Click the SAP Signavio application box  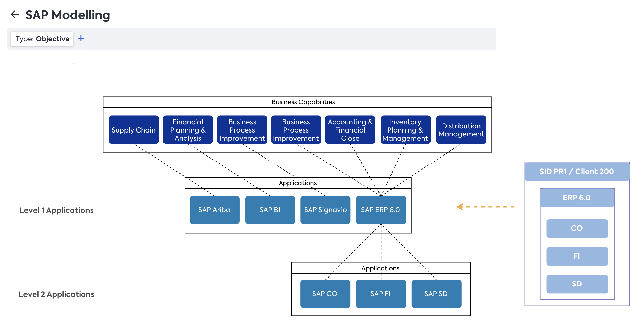click(x=325, y=210)
